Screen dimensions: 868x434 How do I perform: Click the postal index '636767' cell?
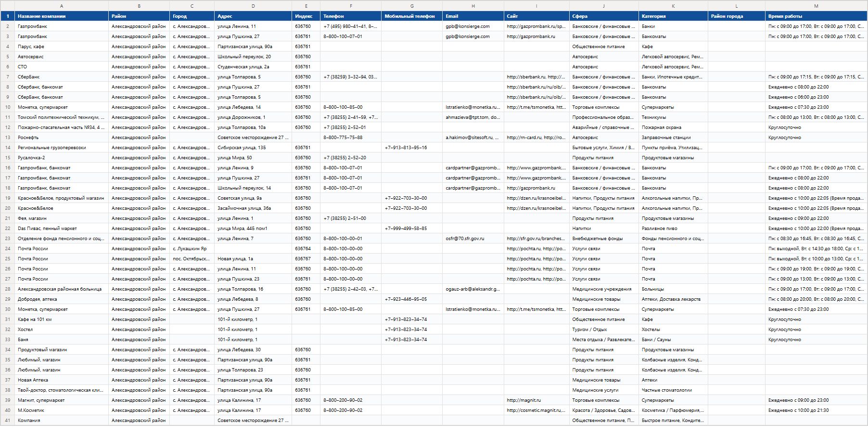(306, 259)
